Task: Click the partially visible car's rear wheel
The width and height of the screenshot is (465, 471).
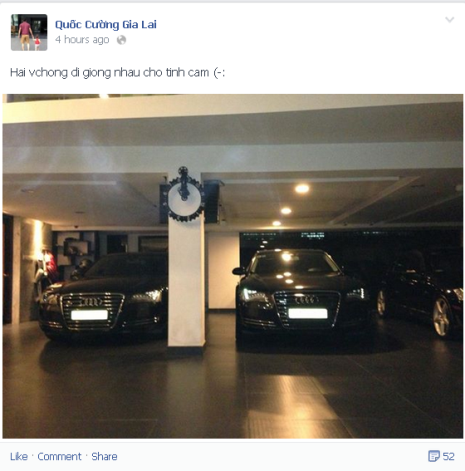Action: click(442, 317)
